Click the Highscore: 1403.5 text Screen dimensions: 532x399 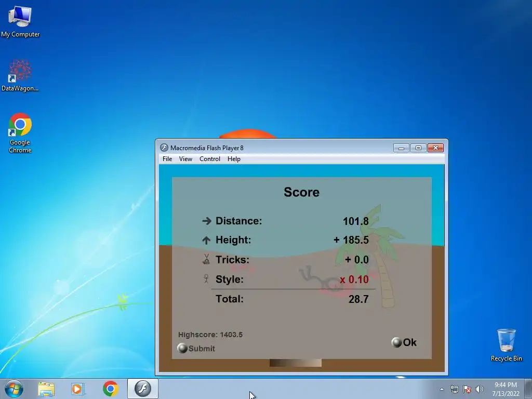(210, 335)
